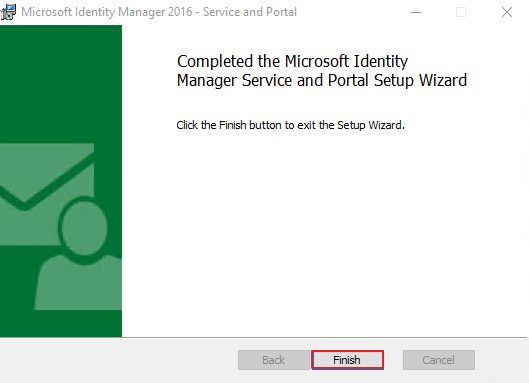Click the window title 'Microsoft Identity Manager 2016'

click(159, 12)
